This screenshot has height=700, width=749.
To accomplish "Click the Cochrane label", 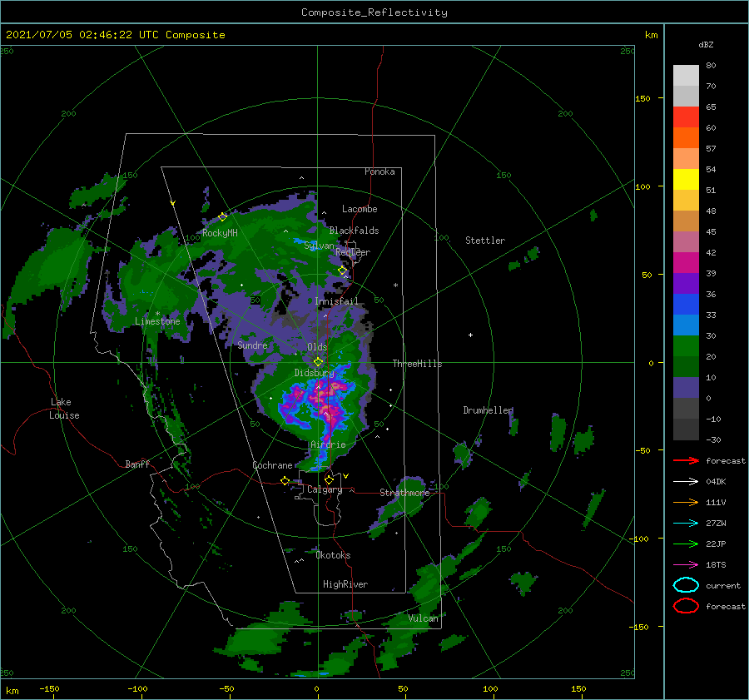I will pyautogui.click(x=272, y=465).
